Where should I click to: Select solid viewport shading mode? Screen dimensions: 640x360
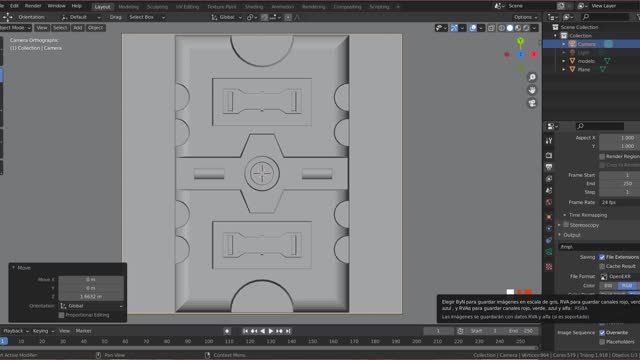coord(510,28)
